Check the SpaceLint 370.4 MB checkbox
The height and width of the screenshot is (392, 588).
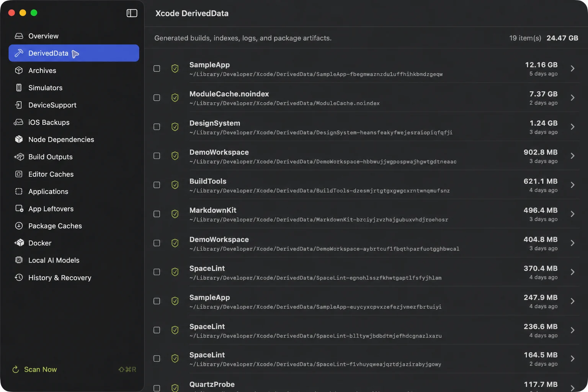click(157, 272)
